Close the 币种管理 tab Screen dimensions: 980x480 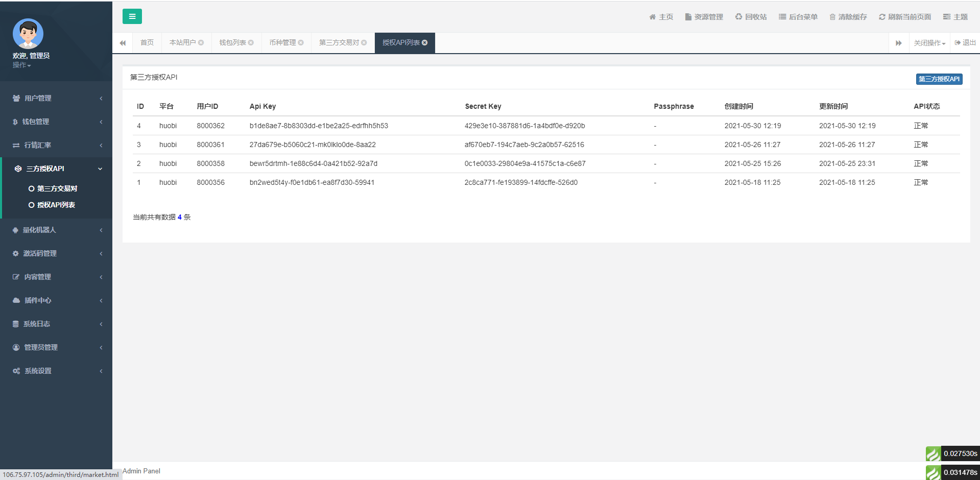coord(301,43)
